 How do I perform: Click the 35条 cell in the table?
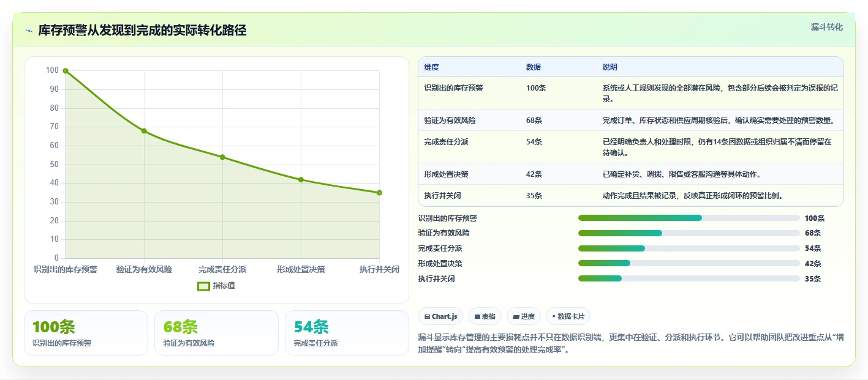[534, 196]
